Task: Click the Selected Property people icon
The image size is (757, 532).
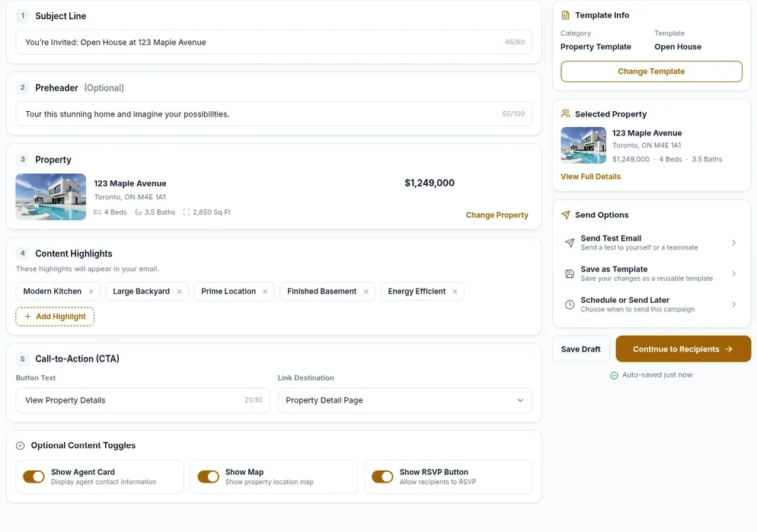Action: coord(565,114)
